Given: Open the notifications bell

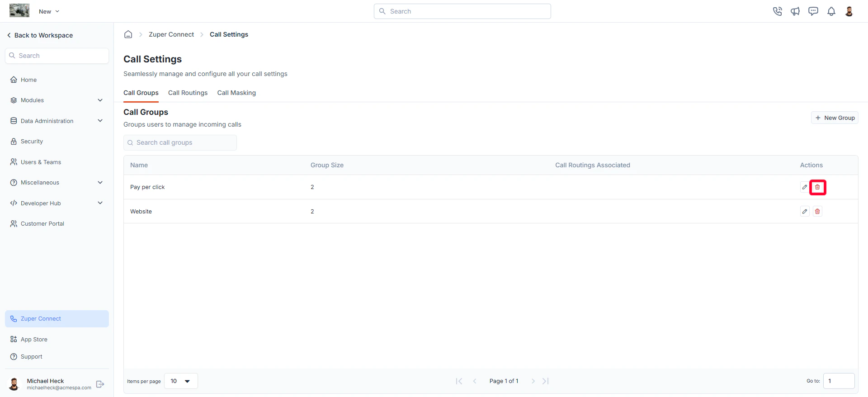Looking at the screenshot, I should [831, 11].
